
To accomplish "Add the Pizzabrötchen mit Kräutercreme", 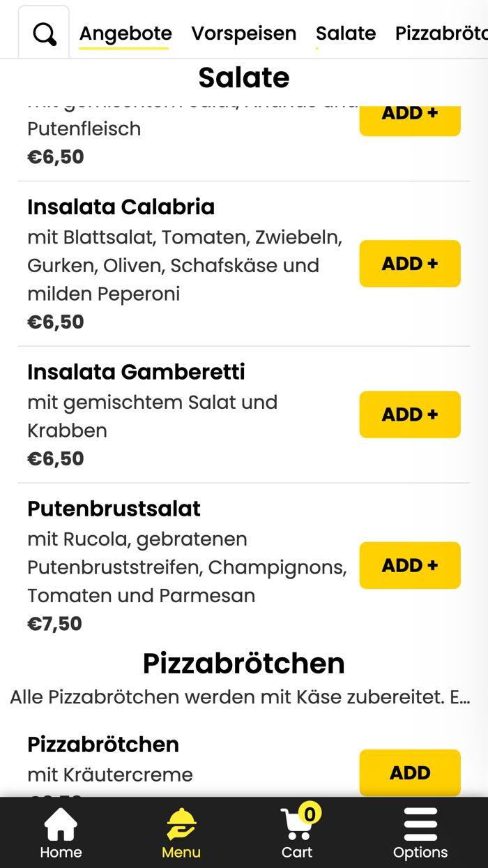I will (x=409, y=772).
